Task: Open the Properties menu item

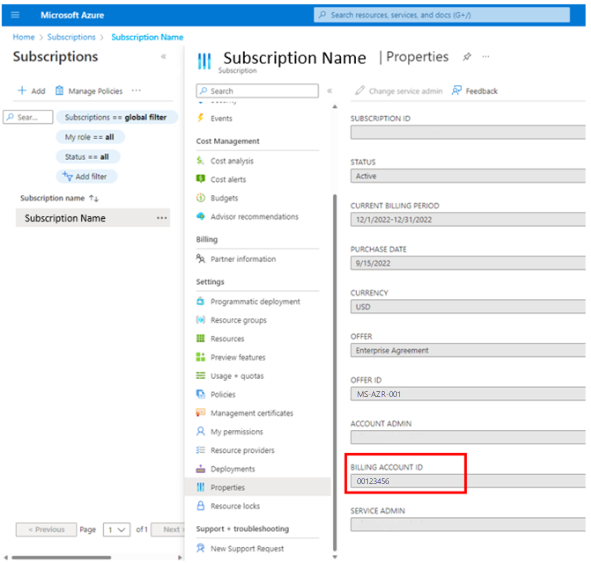Action: click(258, 487)
